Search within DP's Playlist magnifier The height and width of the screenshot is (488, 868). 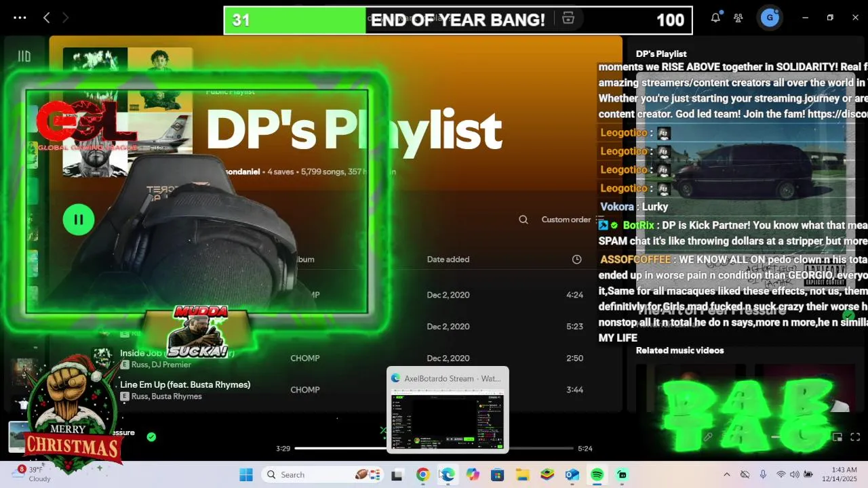point(524,220)
